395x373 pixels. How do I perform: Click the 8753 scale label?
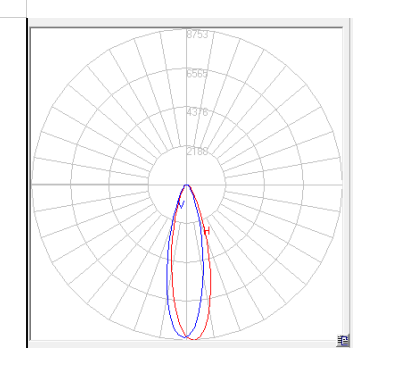tap(197, 34)
